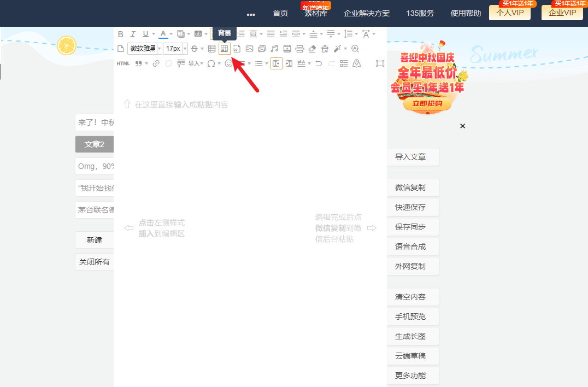
Task: Expand the font color dropdown arrow
Action: pos(171,34)
